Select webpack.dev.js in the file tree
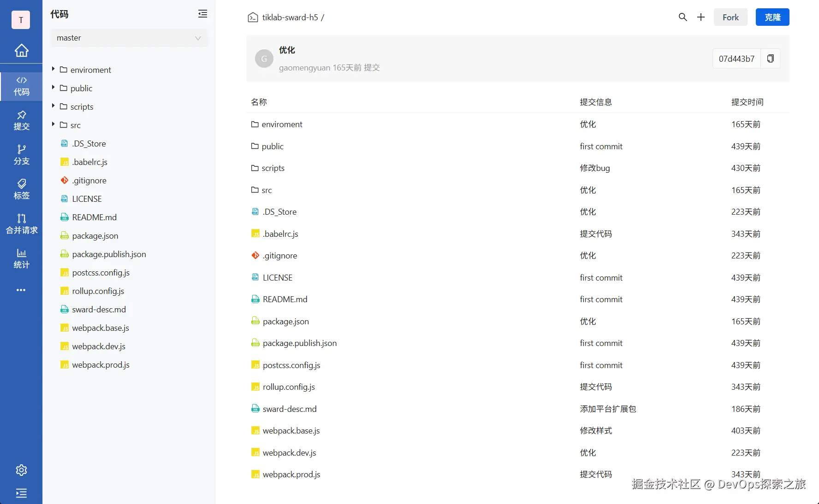Screen dimensions: 819x504 99,346
